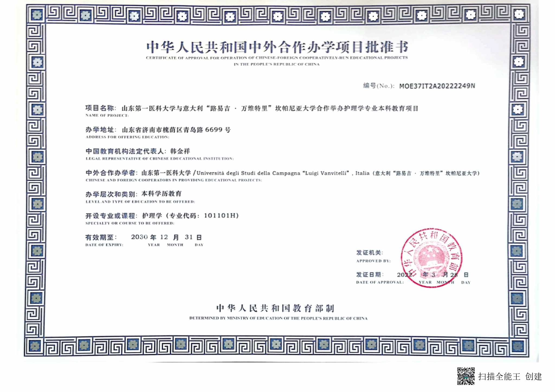Click the English 'CERTIFICATE OF APPROVAL' subtitle line
This screenshot has height=392, width=555.
click(x=277, y=58)
